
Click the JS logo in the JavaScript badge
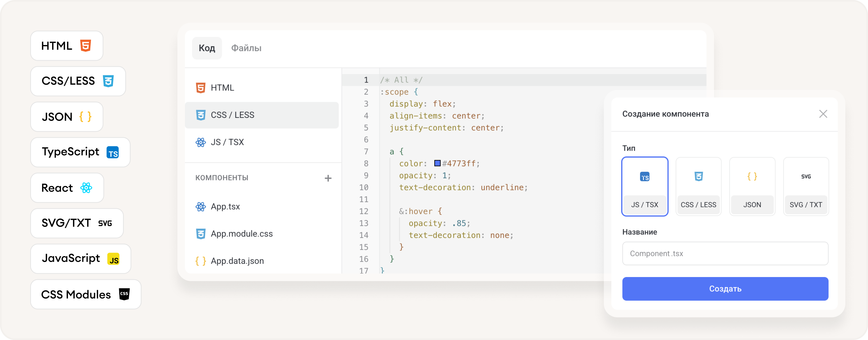[x=113, y=259]
